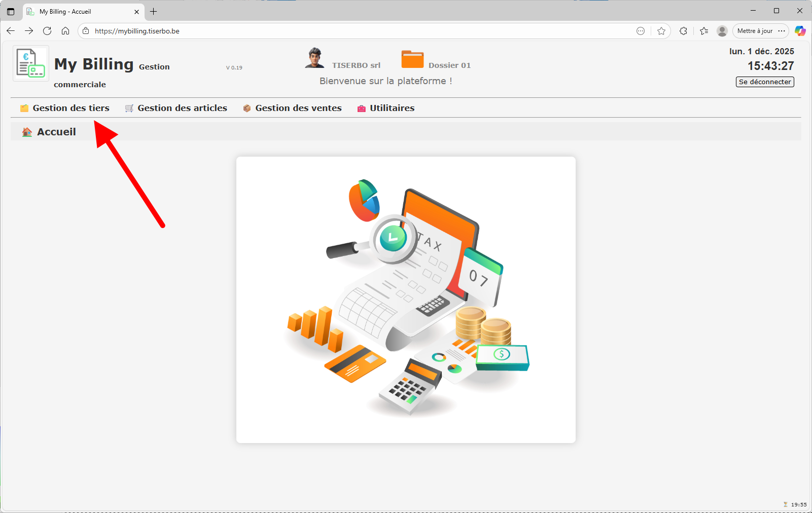This screenshot has width=812, height=513.
Task: Open the Gestion des ventes menu
Action: [298, 107]
